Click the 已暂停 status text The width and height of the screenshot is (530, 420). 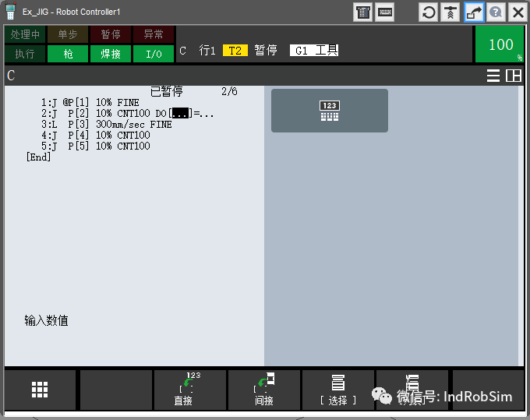167,91
